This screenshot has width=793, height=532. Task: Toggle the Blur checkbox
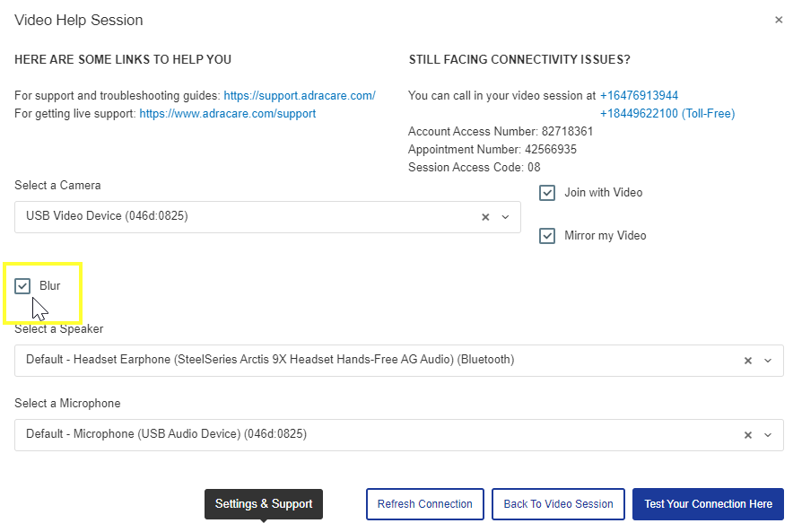(22, 285)
